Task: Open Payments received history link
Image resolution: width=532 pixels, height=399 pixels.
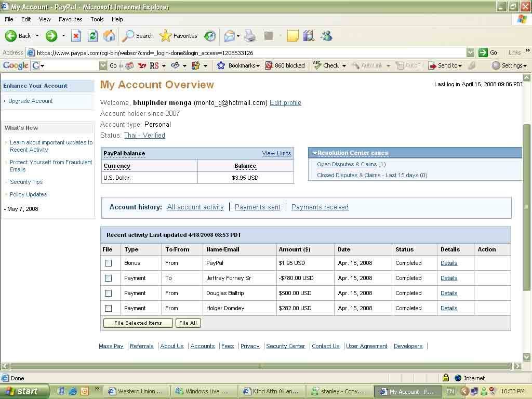Action: pyautogui.click(x=320, y=207)
